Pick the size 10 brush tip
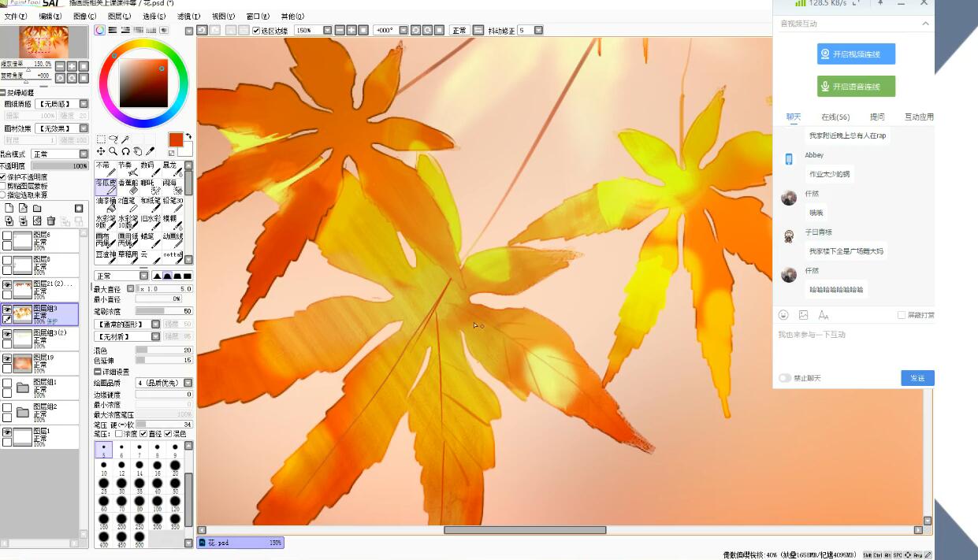This screenshot has width=978, height=560. [x=104, y=467]
